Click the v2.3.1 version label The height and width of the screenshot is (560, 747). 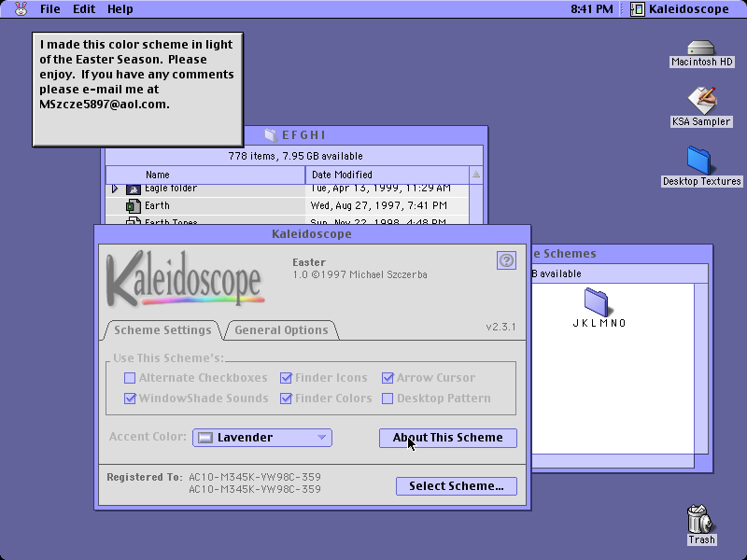coord(500,328)
